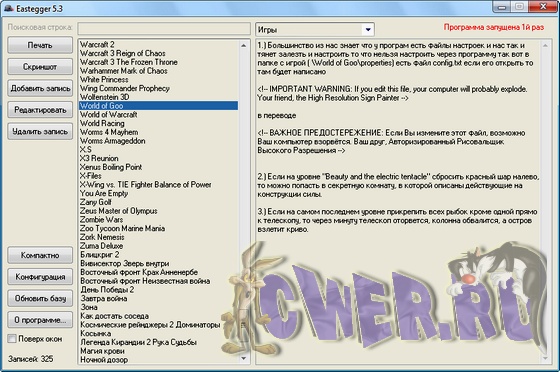The image size is (560, 372).
Task: Click the game list scroll-up arrow
Action: [x=244, y=45]
